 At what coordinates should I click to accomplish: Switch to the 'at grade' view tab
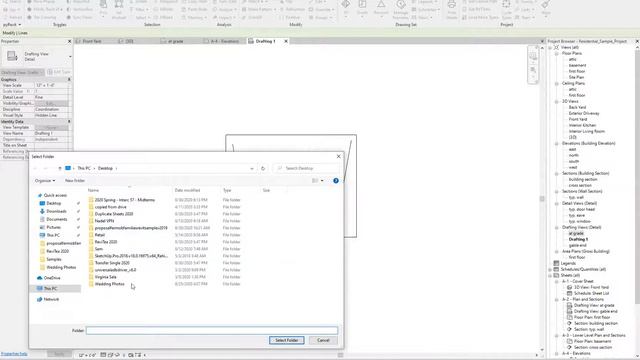[x=176, y=41]
